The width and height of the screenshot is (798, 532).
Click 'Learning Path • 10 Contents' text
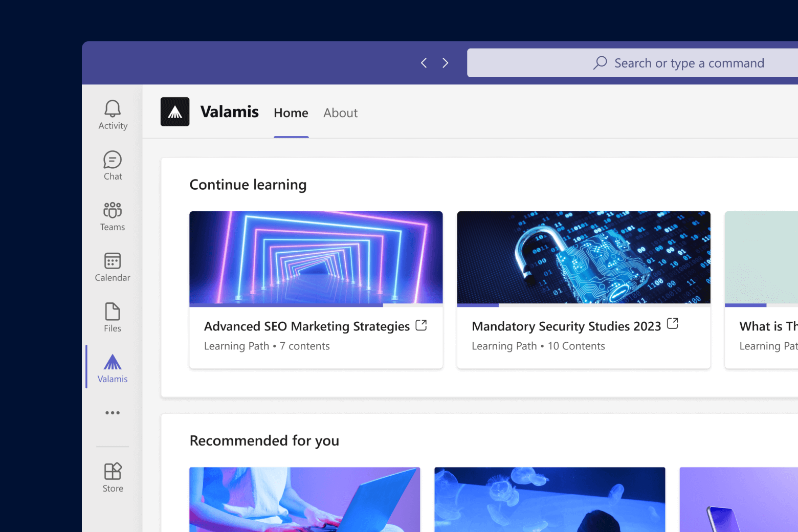(x=538, y=346)
